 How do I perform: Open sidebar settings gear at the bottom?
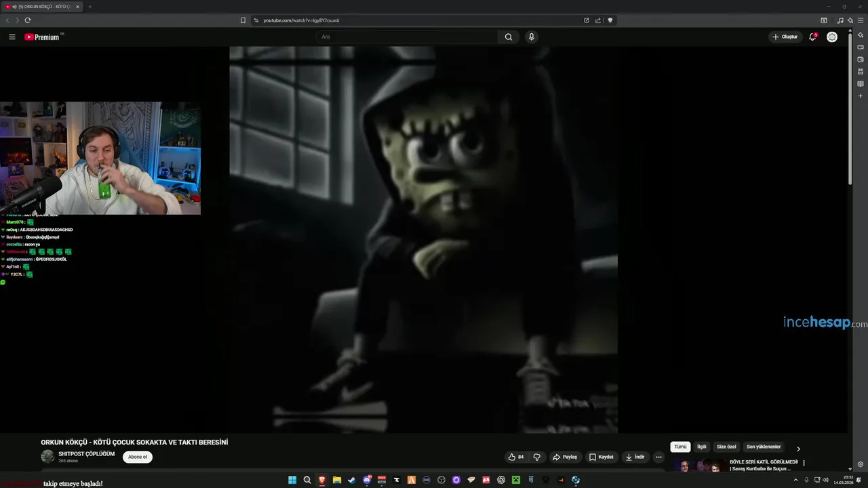(861, 464)
